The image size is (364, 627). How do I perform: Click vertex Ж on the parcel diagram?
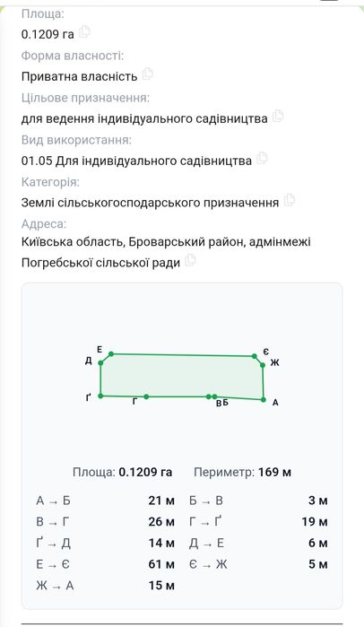(263, 365)
